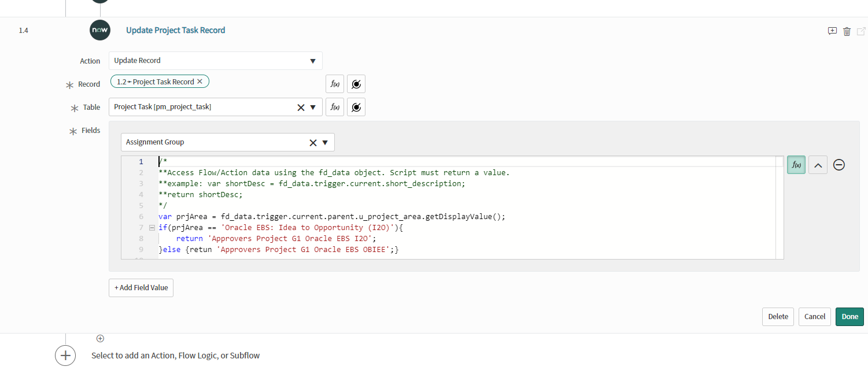This screenshot has height=385, width=868.
Task: Click script line 9 with else return
Action: pyautogui.click(x=279, y=250)
